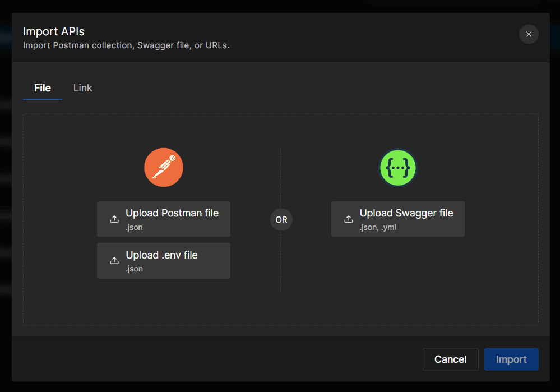
Task: Click the .json label under Upload Postman file
Action: pos(134,227)
